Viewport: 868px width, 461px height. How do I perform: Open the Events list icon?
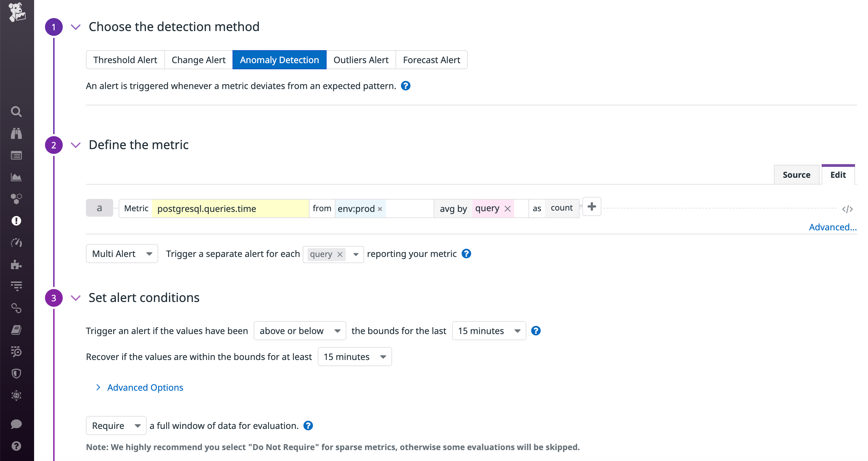(16, 155)
